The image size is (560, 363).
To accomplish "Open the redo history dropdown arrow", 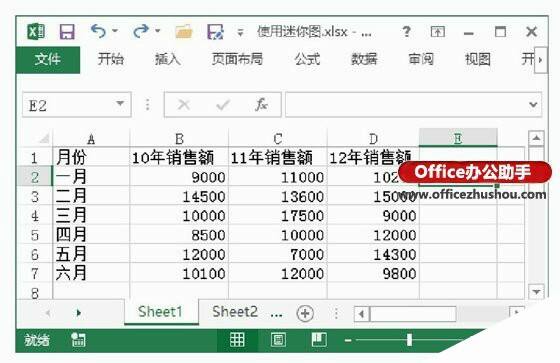I will (157, 31).
